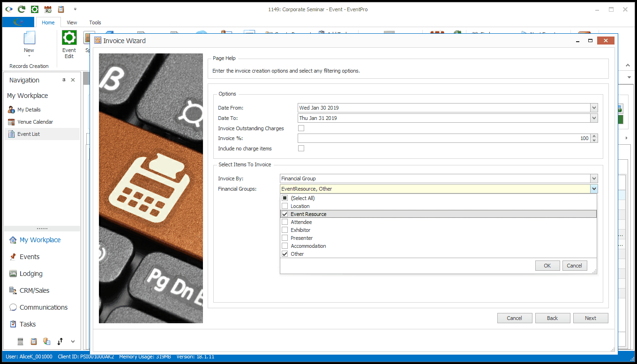
Task: Collapse the ribbon with the up chevron
Action: click(628, 65)
